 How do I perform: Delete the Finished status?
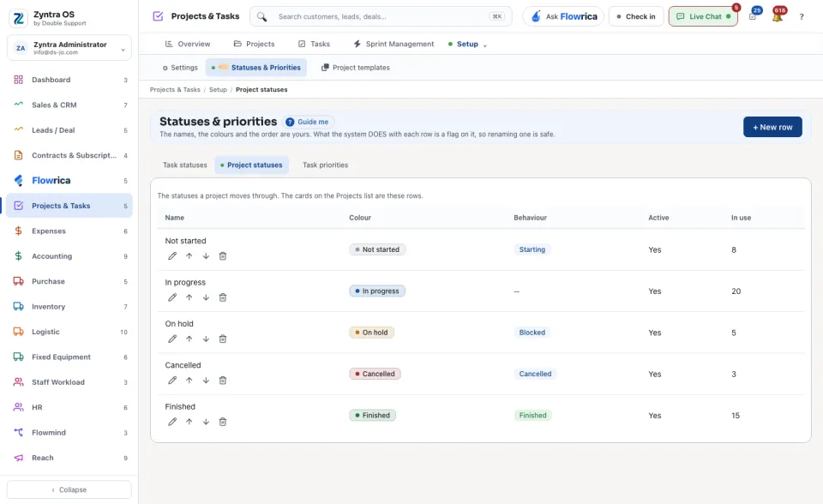(223, 422)
